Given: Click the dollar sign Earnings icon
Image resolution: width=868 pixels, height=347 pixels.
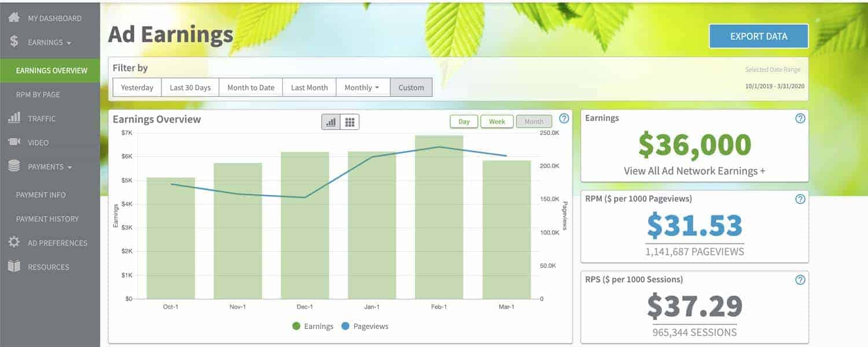Looking at the screenshot, I should 14,42.
